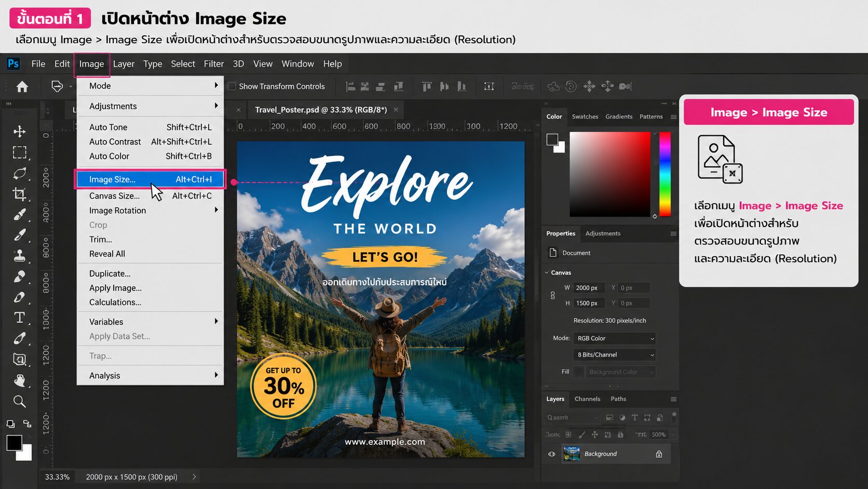Select the Crop tool in toolbar

point(19,194)
